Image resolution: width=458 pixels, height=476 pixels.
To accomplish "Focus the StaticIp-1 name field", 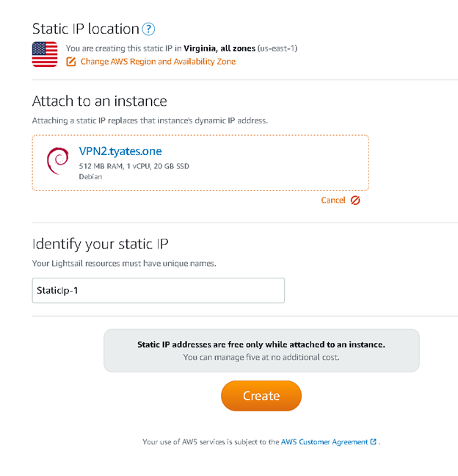I will [159, 290].
